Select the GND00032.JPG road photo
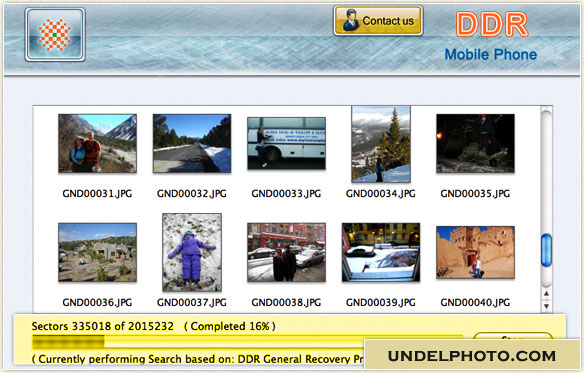This screenshot has height=373, width=584. pos(192,143)
